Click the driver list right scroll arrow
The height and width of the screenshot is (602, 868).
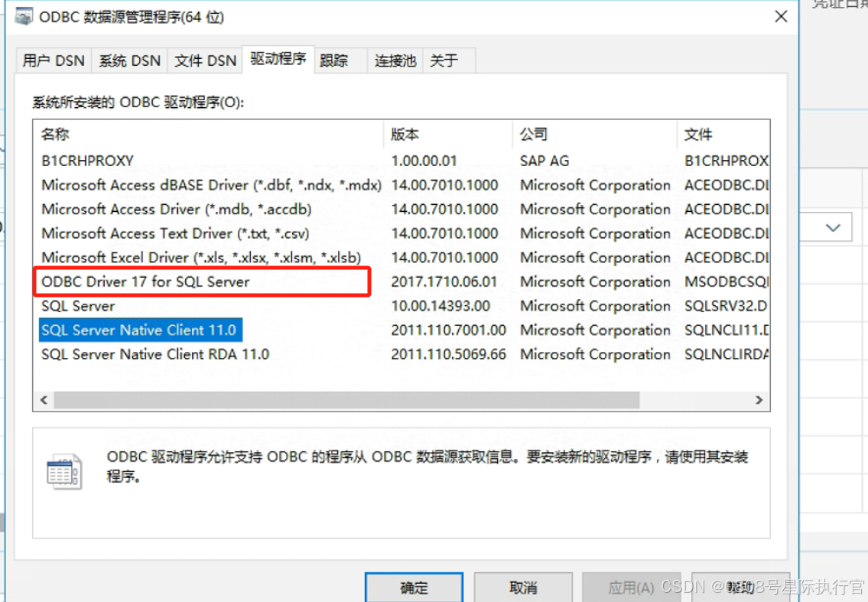[x=759, y=400]
